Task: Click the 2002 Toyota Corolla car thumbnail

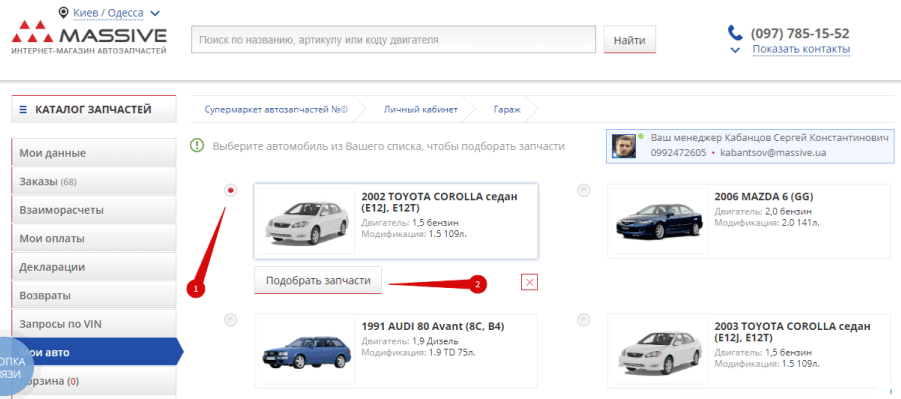Action: click(x=307, y=221)
